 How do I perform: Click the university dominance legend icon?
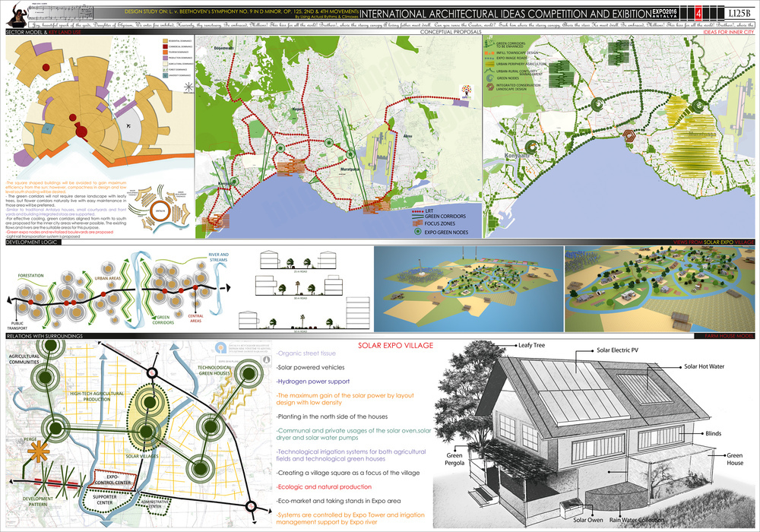pyautogui.click(x=165, y=75)
